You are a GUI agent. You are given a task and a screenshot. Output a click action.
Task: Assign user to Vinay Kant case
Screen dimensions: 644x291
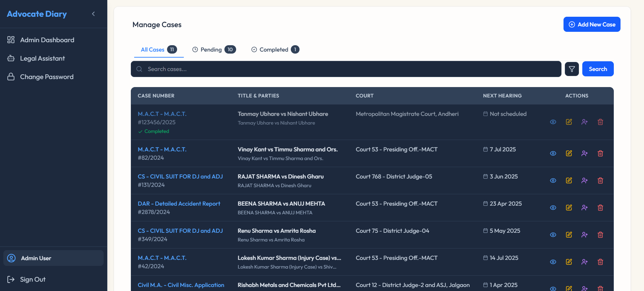[585, 153]
